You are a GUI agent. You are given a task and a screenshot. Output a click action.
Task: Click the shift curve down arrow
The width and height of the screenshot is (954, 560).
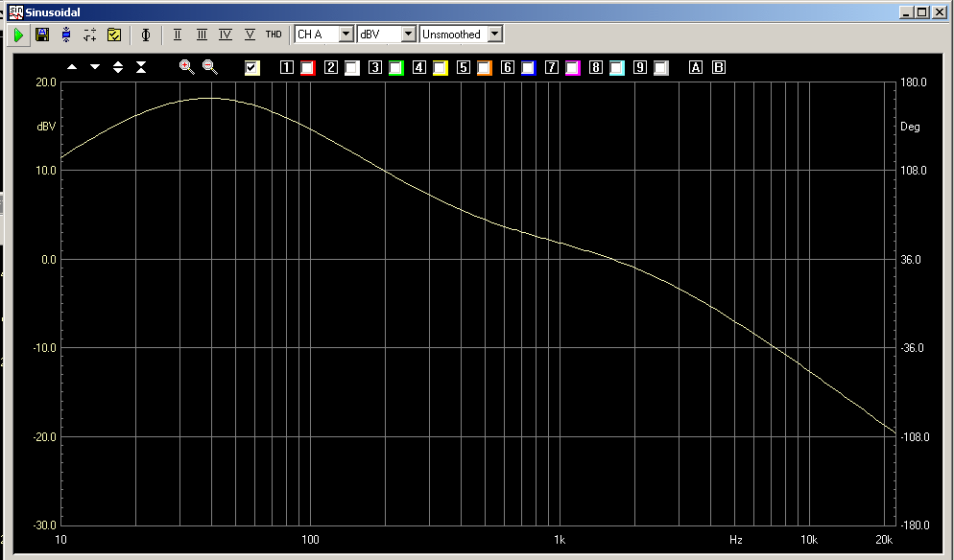click(x=95, y=67)
